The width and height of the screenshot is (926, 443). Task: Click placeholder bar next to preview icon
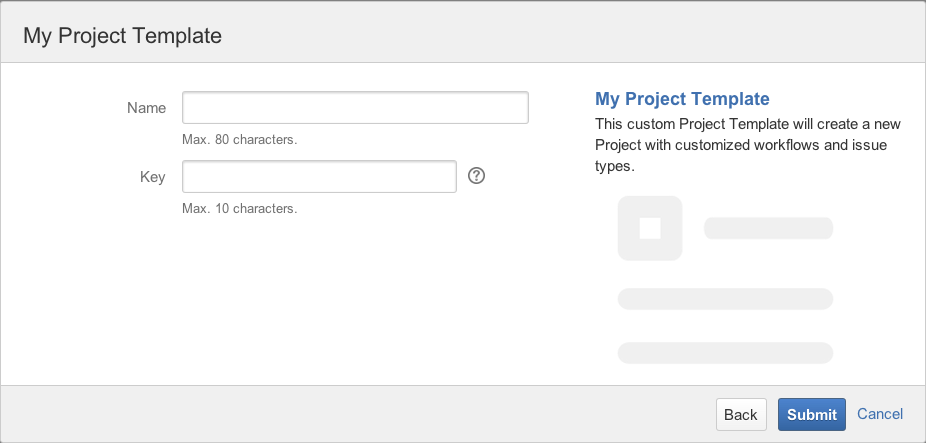pyautogui.click(x=768, y=228)
